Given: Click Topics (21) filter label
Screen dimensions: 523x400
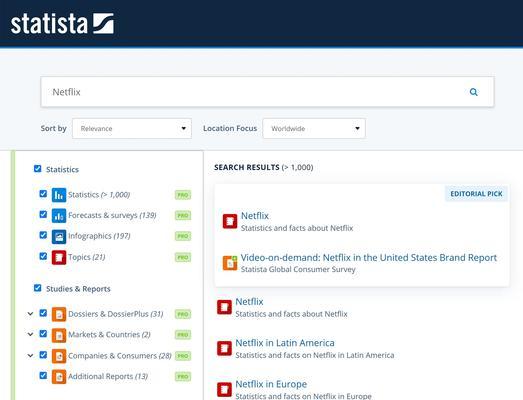Looking at the screenshot, I should pos(87,257).
